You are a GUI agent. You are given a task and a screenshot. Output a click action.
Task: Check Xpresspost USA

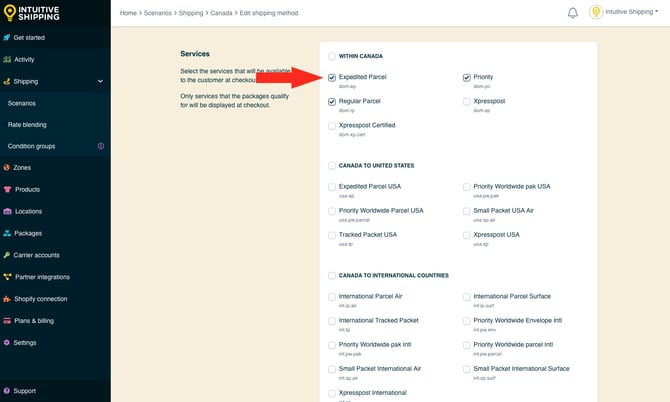click(467, 235)
